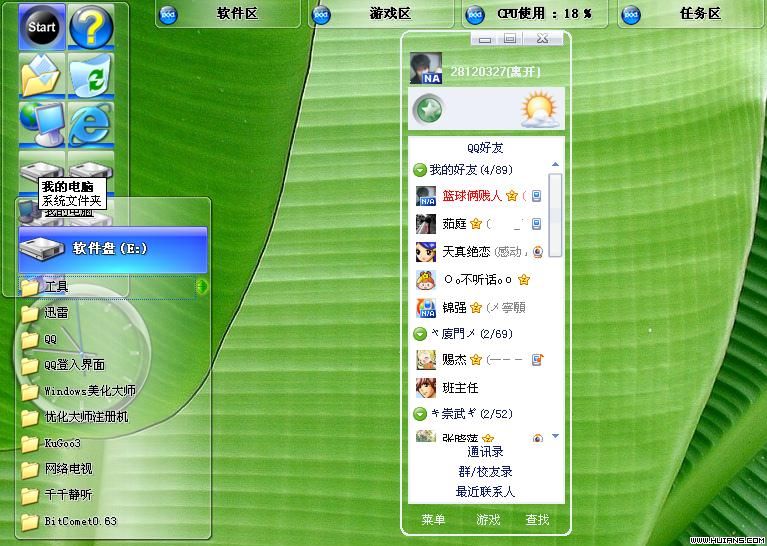Image resolution: width=767 pixels, height=546 pixels.
Task: Select the 软件盘 (E:) drive header
Action: [x=113, y=249]
